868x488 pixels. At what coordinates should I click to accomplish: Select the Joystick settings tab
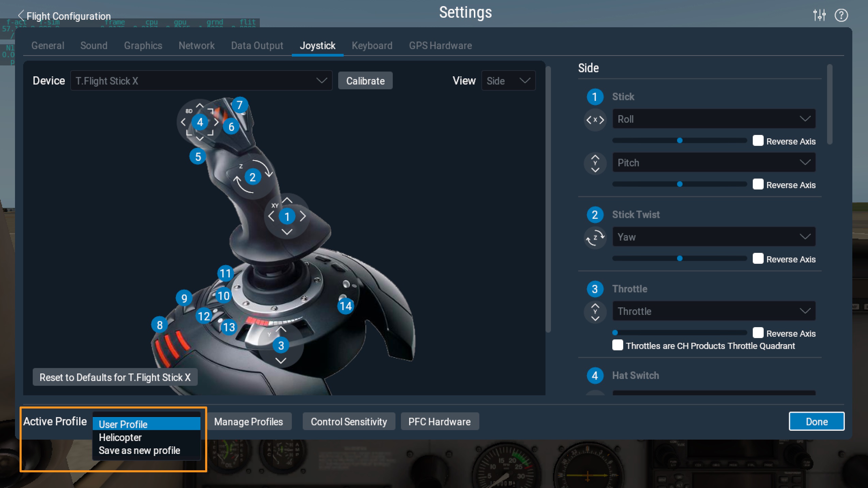coord(317,45)
